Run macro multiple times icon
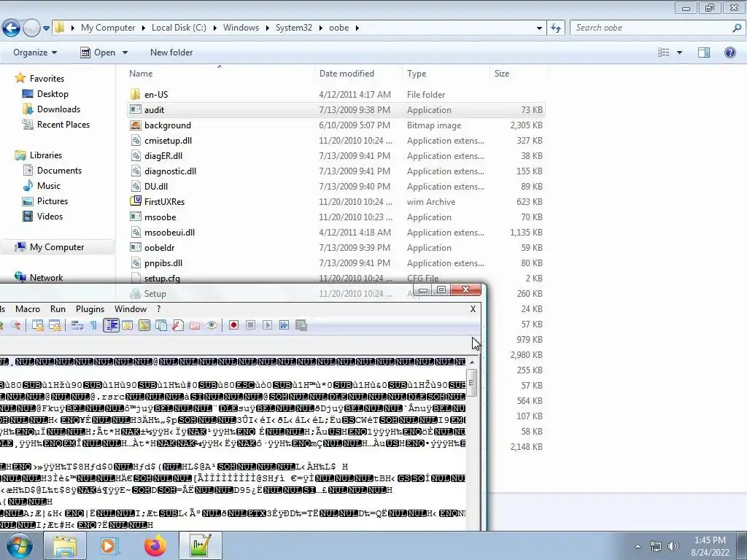This screenshot has height=560, width=747. coord(284,325)
